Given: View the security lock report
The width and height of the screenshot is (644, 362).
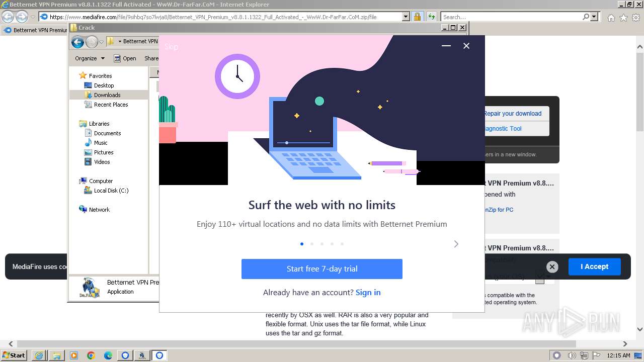Looking at the screenshot, I should pos(417,17).
